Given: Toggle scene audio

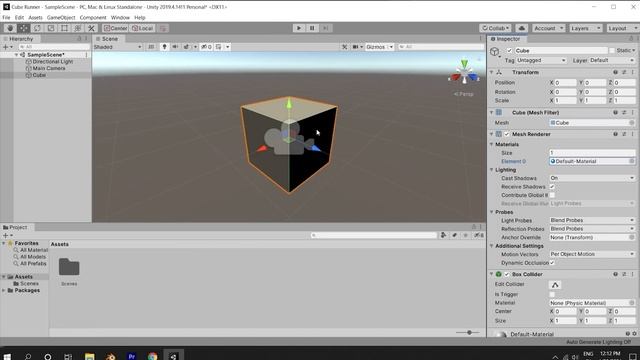Looking at the screenshot, I should tap(175, 47).
